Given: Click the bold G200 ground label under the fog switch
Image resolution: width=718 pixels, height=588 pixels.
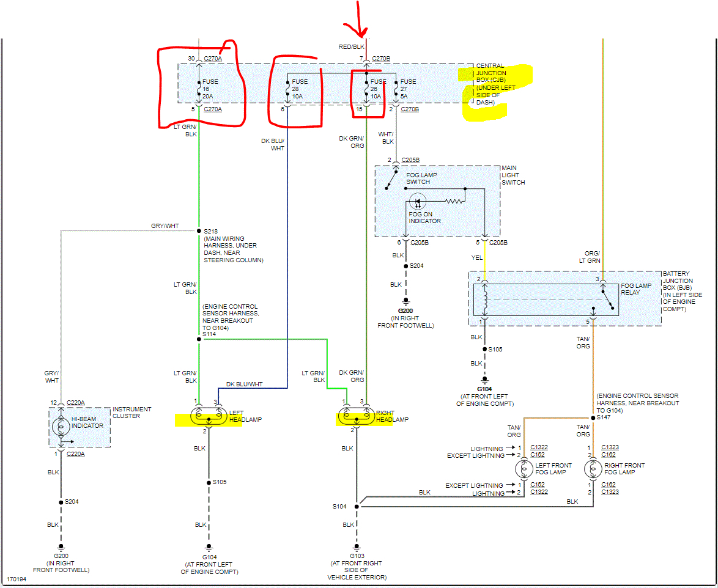Looking at the screenshot, I should [405, 311].
